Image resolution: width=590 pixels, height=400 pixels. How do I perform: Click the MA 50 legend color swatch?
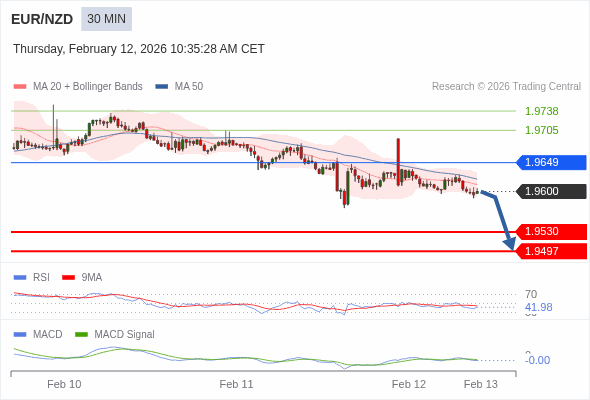(x=161, y=87)
